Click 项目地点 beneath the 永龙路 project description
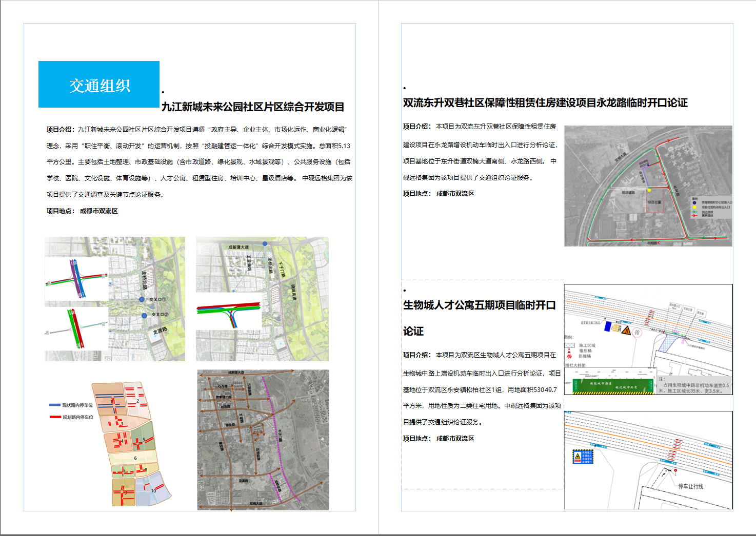 pyautogui.click(x=439, y=194)
